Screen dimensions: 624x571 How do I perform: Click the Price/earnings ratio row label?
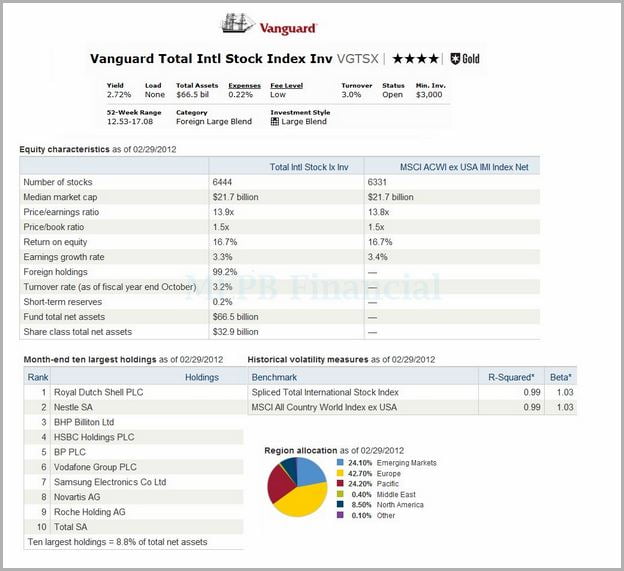point(61,212)
